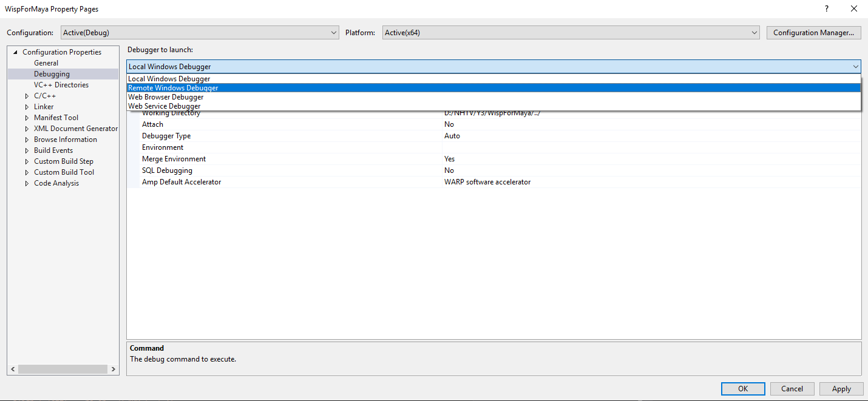
Task: Select the Code Analysis tree item label
Action: (x=56, y=183)
